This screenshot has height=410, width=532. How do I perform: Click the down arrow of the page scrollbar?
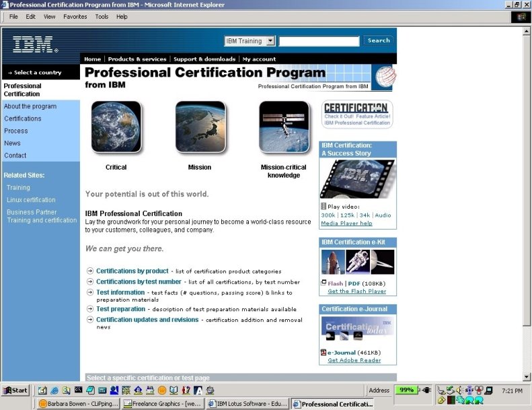(526, 376)
